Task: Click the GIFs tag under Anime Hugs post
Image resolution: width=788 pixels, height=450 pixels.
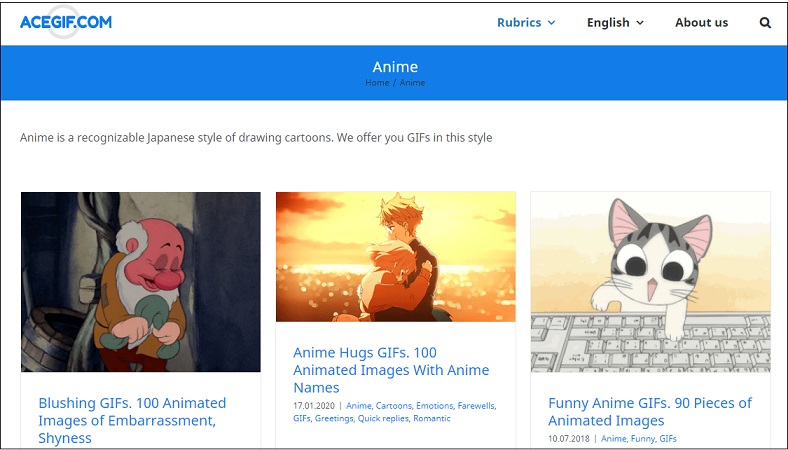Action: click(302, 418)
